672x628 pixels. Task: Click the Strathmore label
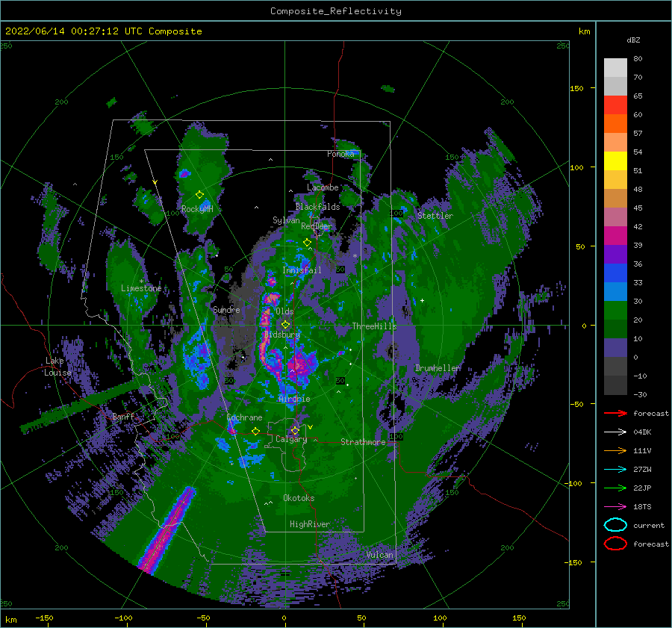[x=363, y=442]
